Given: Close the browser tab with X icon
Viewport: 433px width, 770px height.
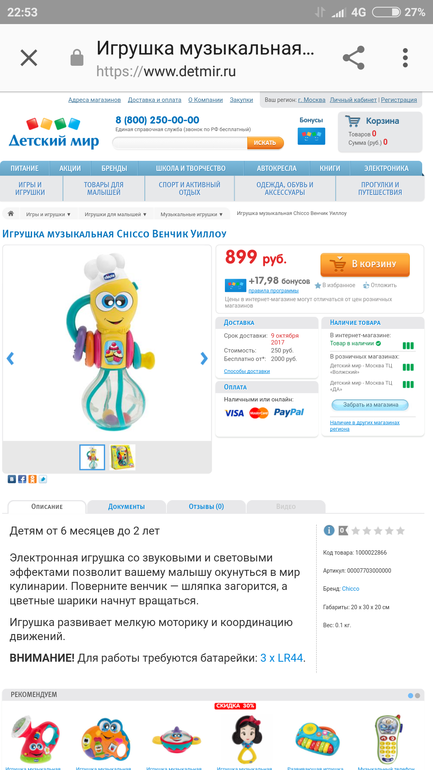Looking at the screenshot, I should (28, 58).
